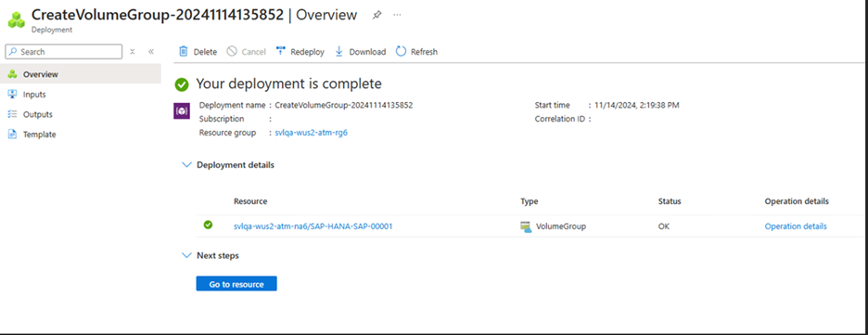Clear the search box with the X icon
Screen dimensions: 868x335
133,51
